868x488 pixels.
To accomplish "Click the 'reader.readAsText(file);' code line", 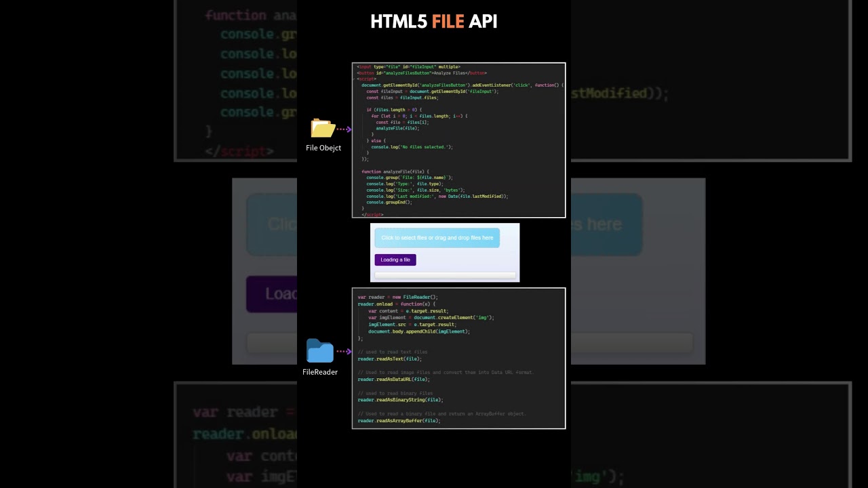I will pos(390,359).
